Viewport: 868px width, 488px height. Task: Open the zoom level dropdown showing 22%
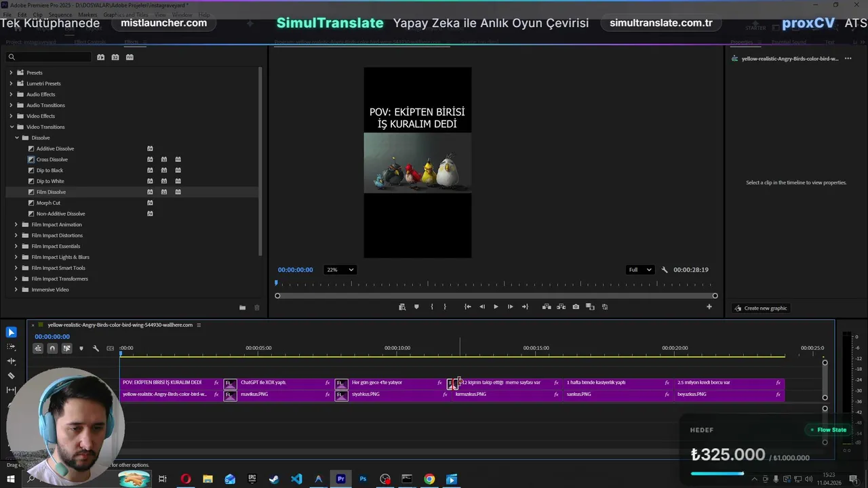point(340,270)
